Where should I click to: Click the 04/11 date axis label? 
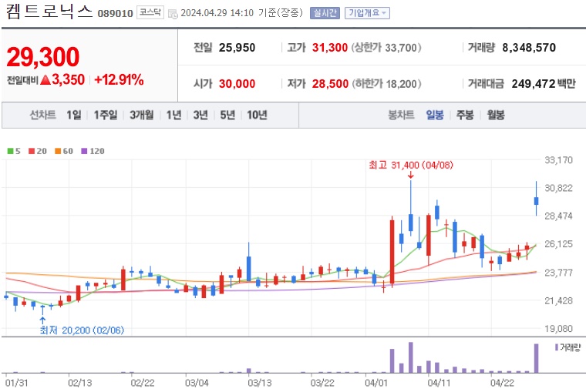point(439,383)
